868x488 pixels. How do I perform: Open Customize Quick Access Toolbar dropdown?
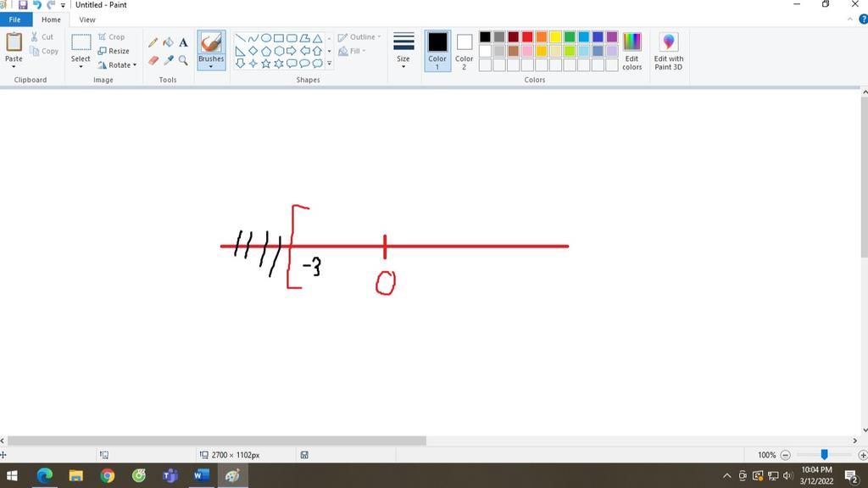(63, 6)
